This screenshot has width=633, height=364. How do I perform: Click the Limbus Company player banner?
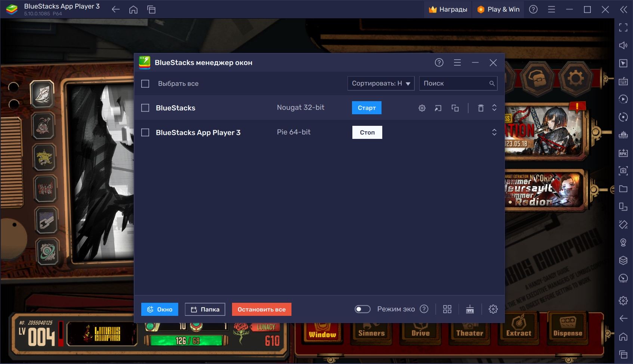102,334
